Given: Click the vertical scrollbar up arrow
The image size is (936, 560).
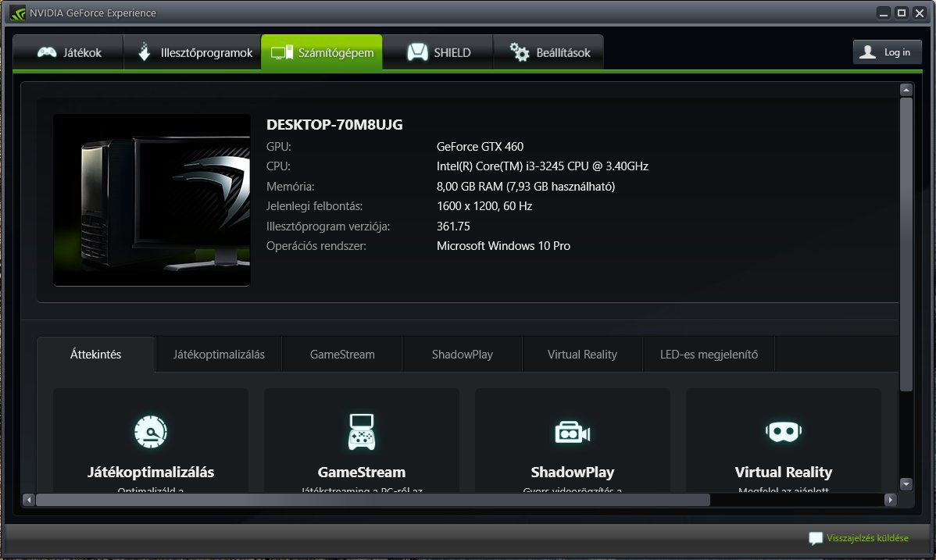Looking at the screenshot, I should pos(906,90).
